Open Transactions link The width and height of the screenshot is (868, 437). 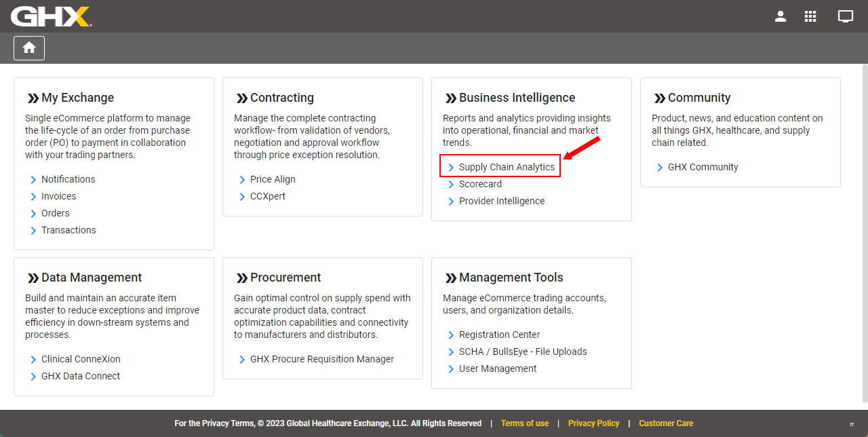[x=68, y=230]
